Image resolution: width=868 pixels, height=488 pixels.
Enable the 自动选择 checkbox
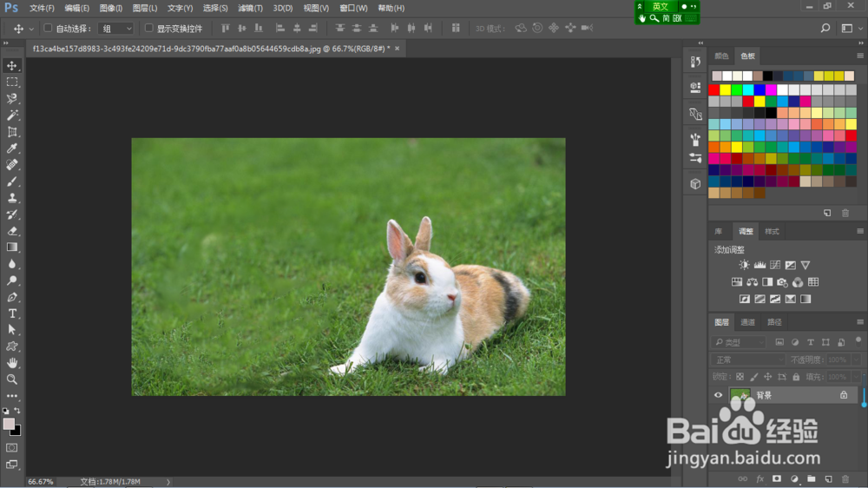(48, 29)
